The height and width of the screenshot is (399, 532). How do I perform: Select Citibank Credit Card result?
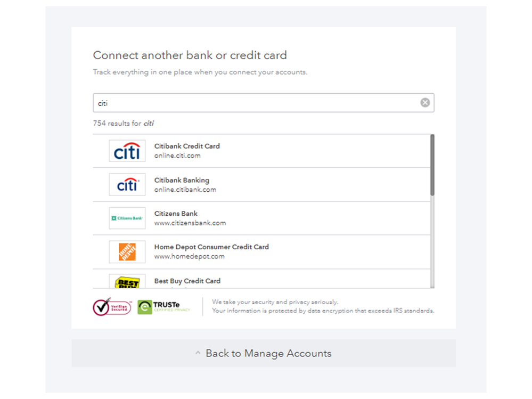187,146
